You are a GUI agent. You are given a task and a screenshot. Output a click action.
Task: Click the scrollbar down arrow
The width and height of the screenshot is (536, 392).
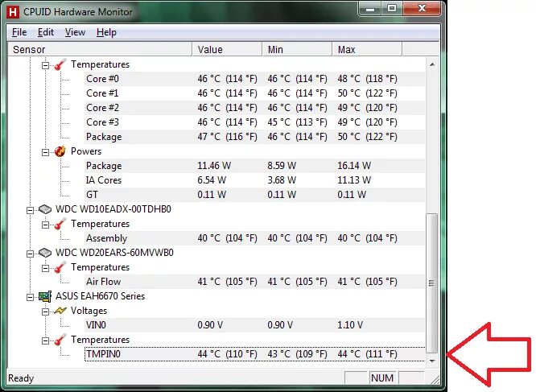[x=432, y=361]
